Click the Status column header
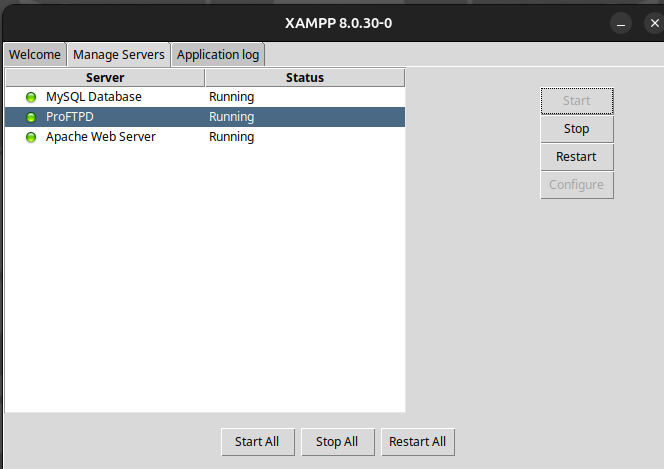The width and height of the screenshot is (664, 469). [x=305, y=78]
